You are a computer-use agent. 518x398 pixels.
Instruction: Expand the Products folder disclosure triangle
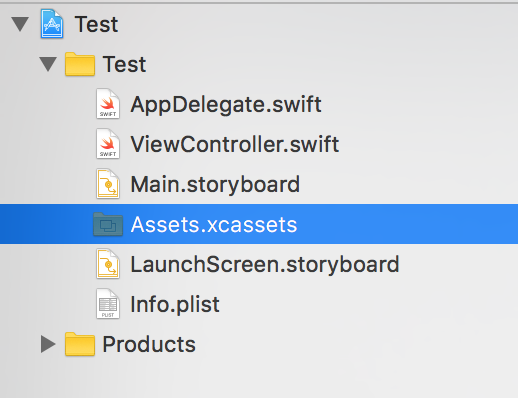48,344
